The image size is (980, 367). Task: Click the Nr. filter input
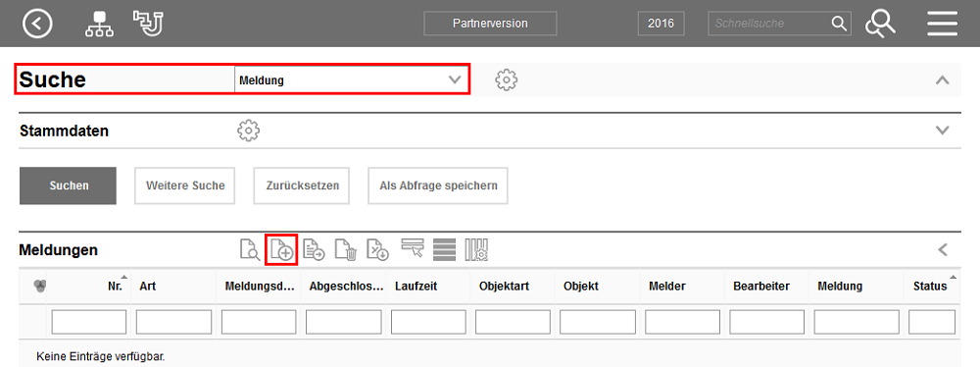89,322
